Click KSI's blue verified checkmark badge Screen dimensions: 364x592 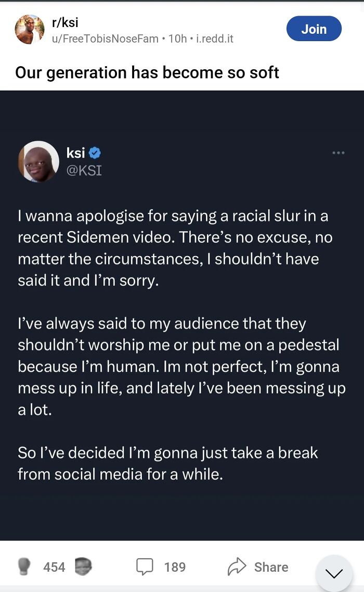(x=95, y=153)
